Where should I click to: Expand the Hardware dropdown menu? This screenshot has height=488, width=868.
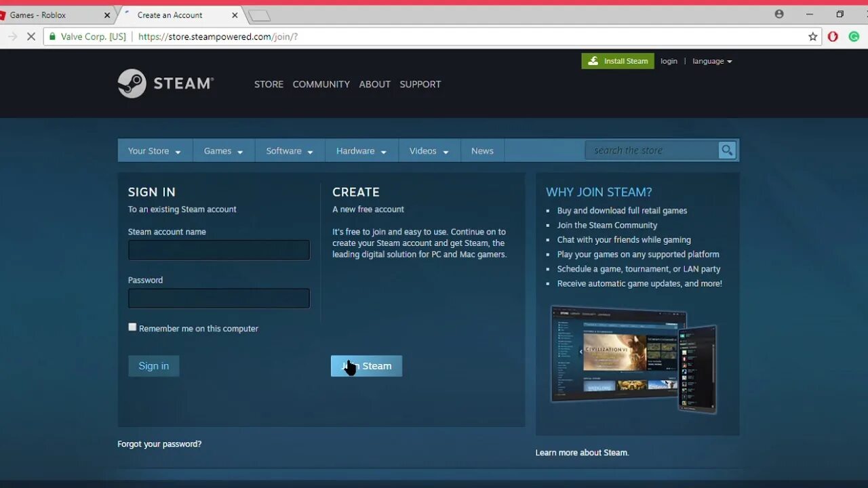(361, 151)
